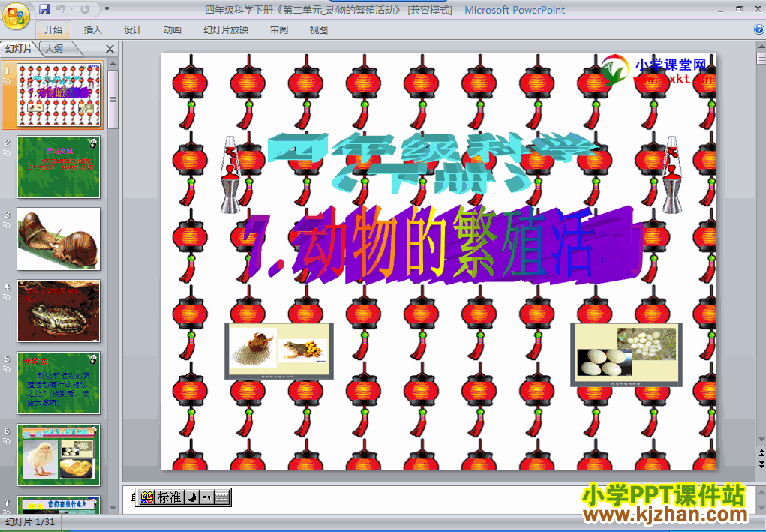The image size is (766, 532).
Task: Click animation star icon beside slide 2
Action: pyautogui.click(x=7, y=153)
